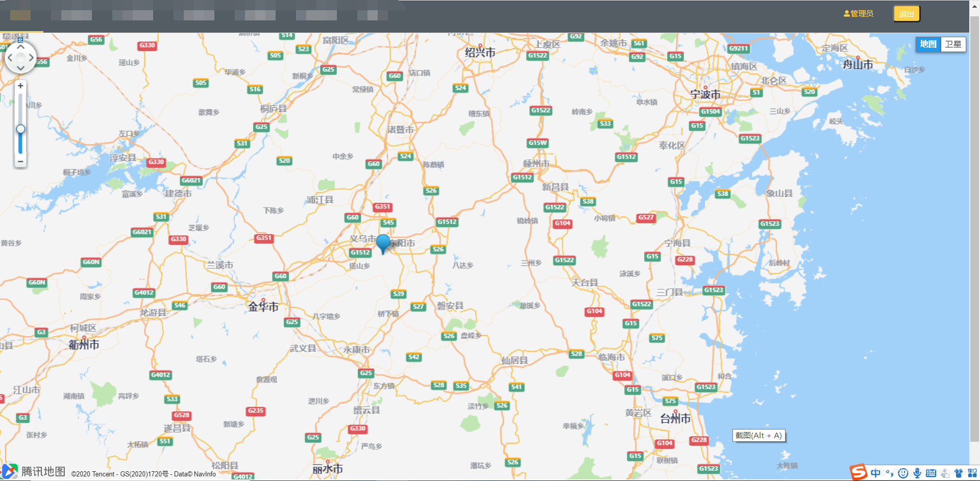Click the G528 road shield
The image size is (980, 481).
click(x=181, y=415)
